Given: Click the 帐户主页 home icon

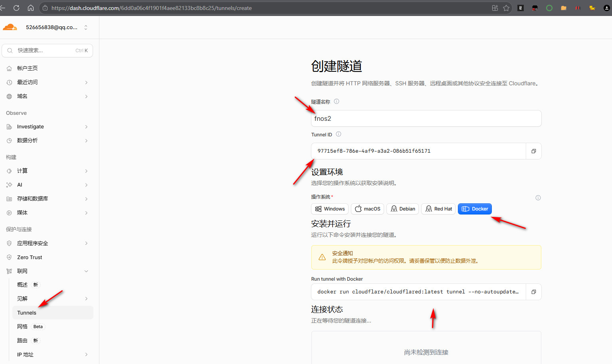Looking at the screenshot, I should pos(9,69).
